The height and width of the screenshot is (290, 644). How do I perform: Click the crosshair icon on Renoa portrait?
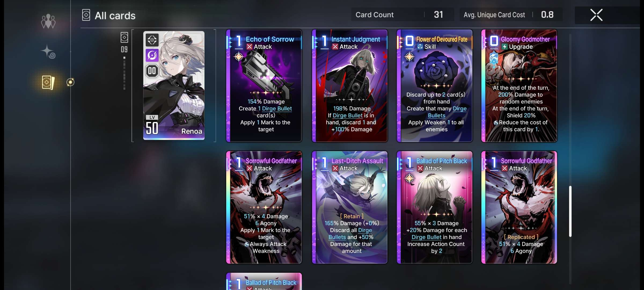(152, 40)
